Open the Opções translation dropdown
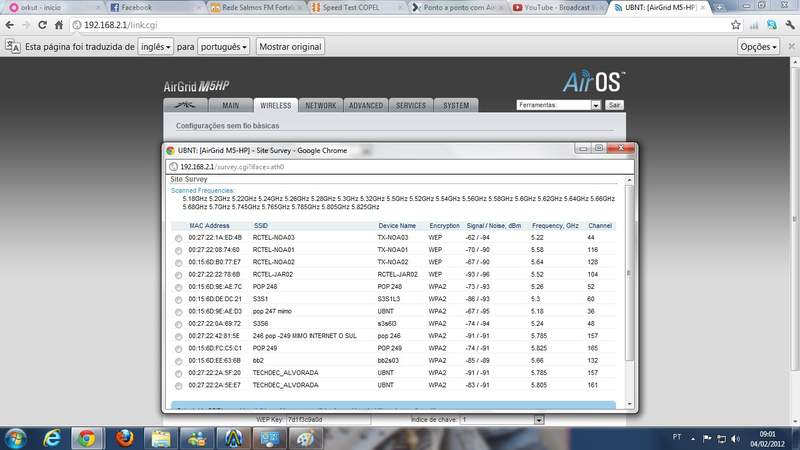The image size is (800, 450). [758, 46]
